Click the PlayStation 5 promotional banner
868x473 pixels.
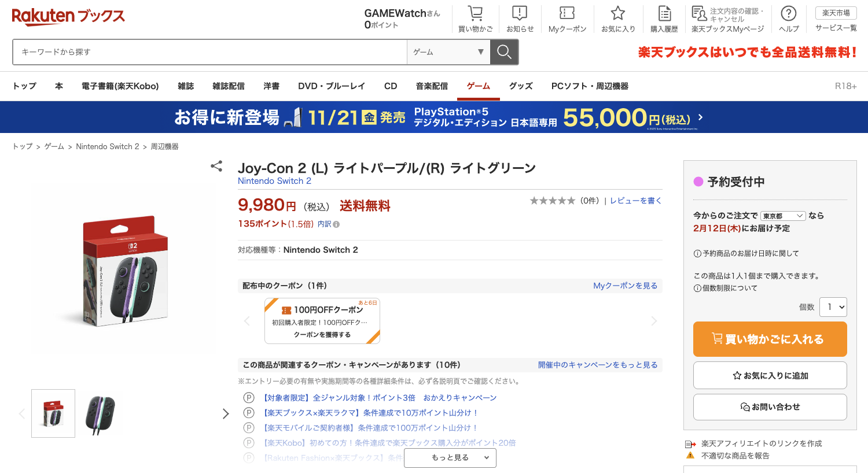[x=434, y=117]
